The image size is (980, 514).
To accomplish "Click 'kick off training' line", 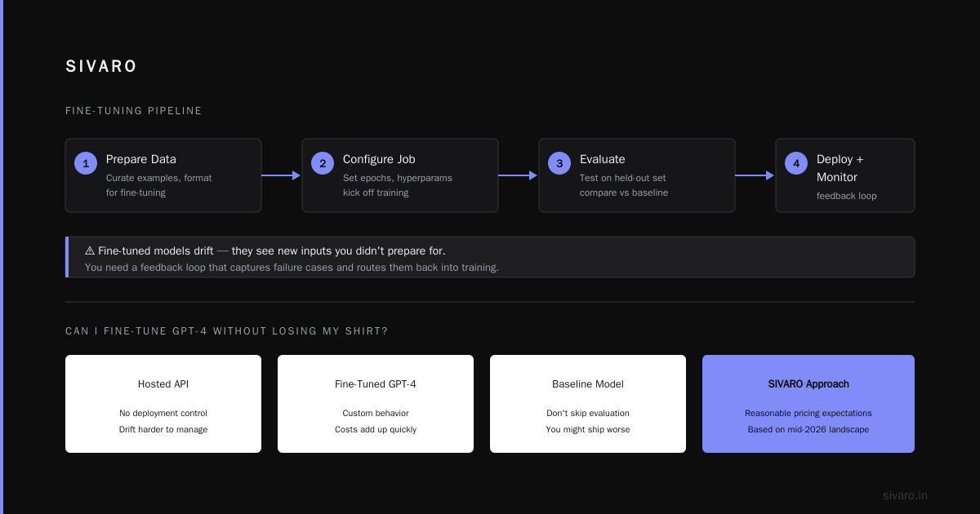I will click(376, 193).
